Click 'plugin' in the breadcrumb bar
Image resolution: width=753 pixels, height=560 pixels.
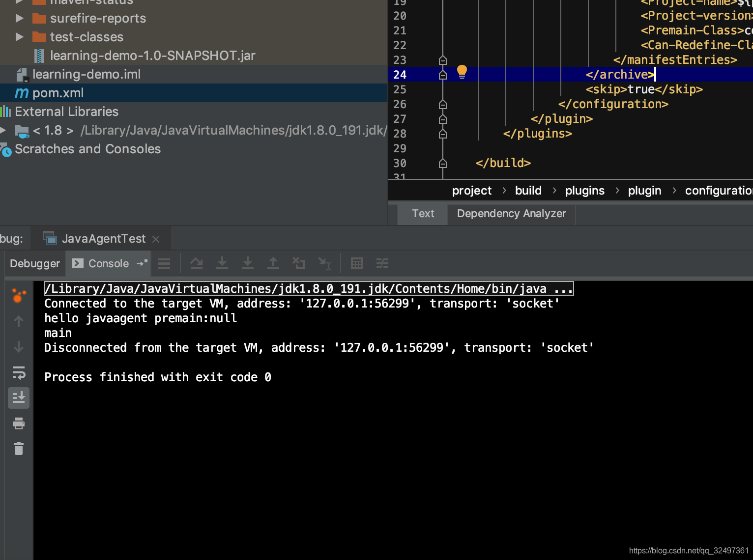(x=645, y=191)
